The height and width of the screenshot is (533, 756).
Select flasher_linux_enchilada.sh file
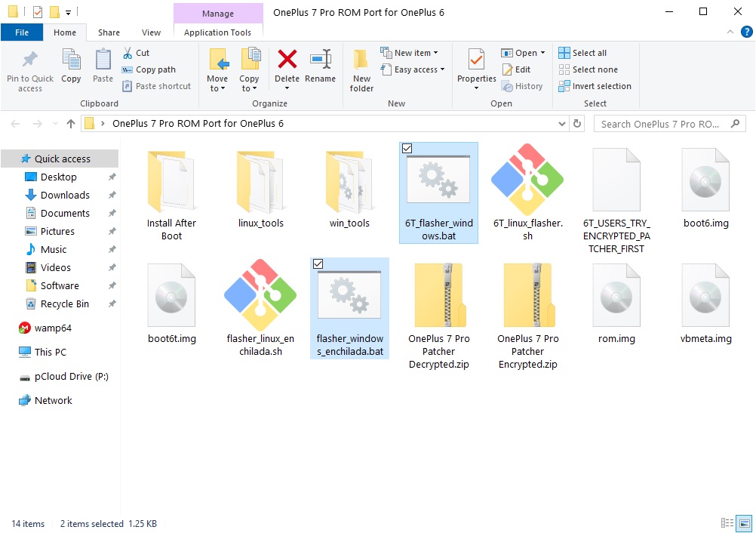260,308
